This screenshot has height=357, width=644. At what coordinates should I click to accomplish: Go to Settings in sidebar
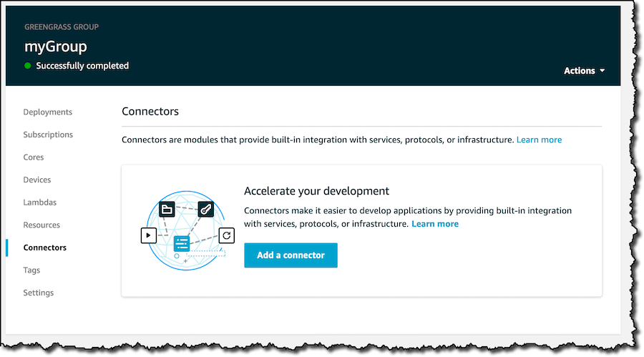[x=38, y=293]
